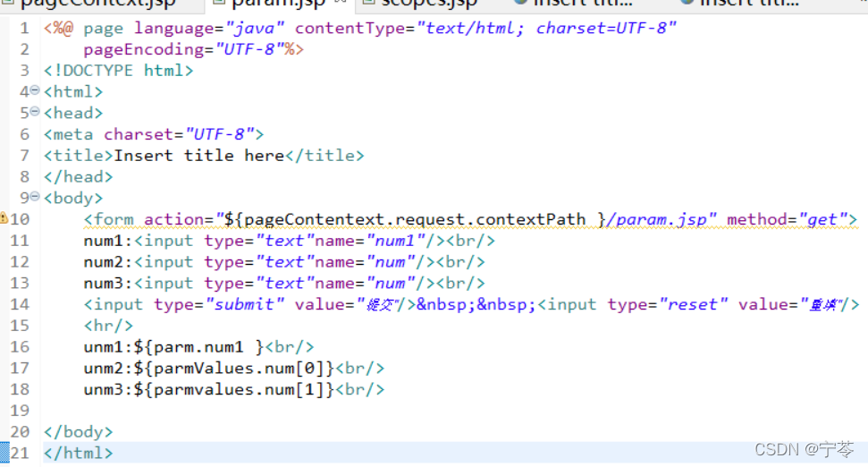Click the type="reset" input tag

[699, 305]
